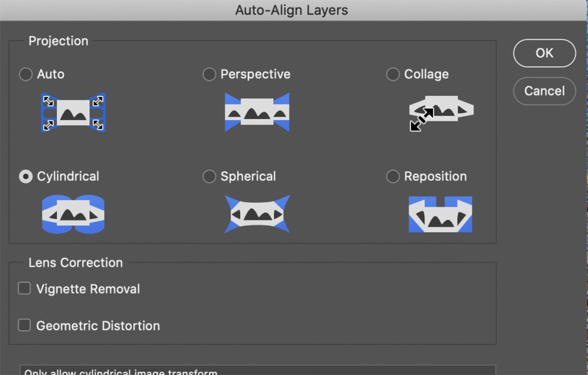Enable the Geometric Distortion checkbox

[24, 326]
